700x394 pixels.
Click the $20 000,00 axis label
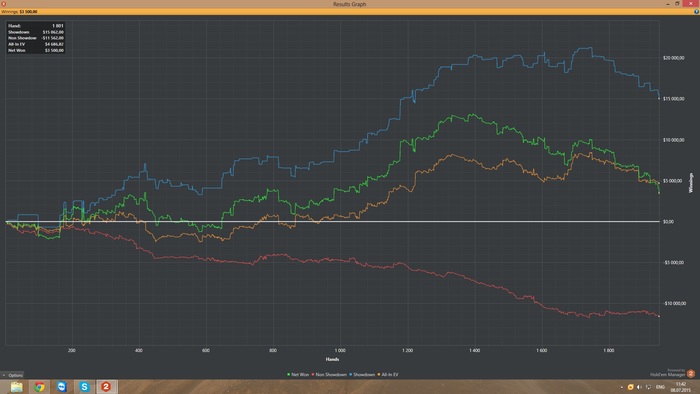point(674,58)
